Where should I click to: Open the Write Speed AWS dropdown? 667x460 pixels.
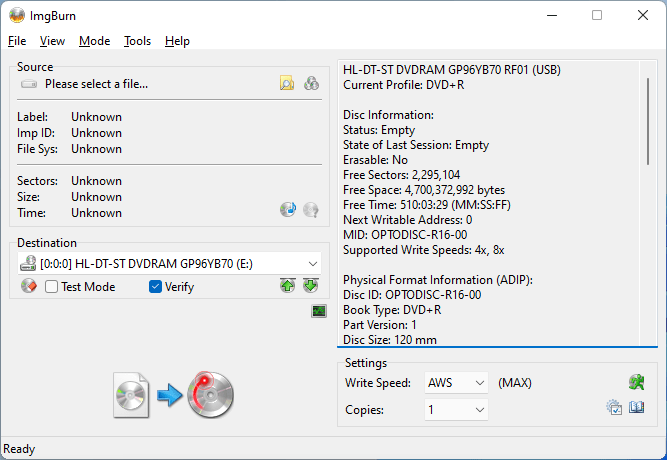tap(456, 383)
